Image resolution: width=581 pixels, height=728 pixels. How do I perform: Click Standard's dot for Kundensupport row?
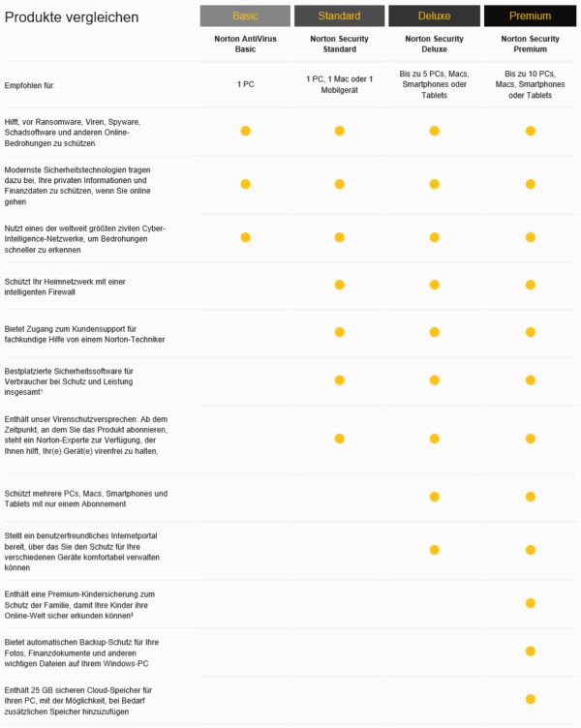[x=339, y=332]
